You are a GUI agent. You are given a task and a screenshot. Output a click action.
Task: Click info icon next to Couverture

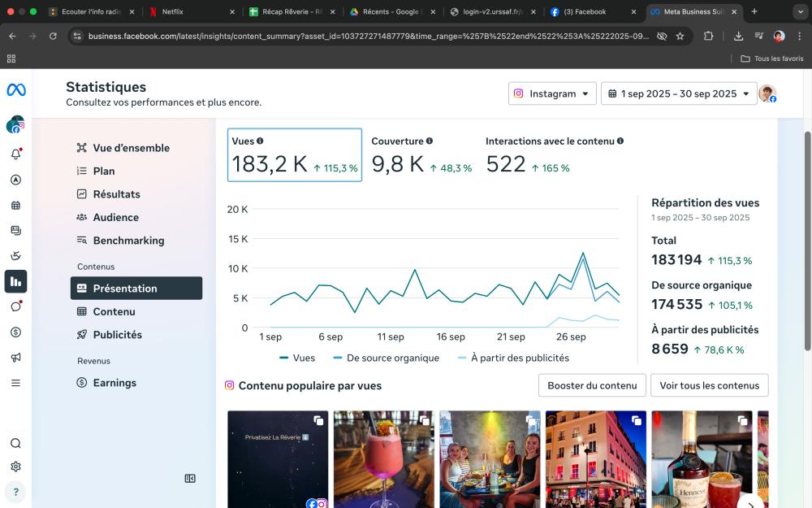click(x=430, y=141)
